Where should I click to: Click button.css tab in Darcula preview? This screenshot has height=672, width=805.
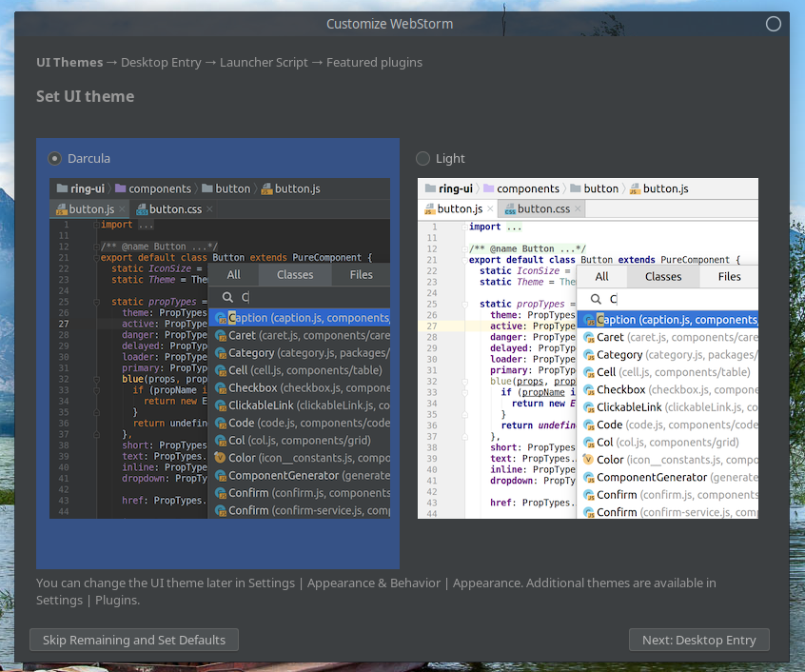[174, 209]
